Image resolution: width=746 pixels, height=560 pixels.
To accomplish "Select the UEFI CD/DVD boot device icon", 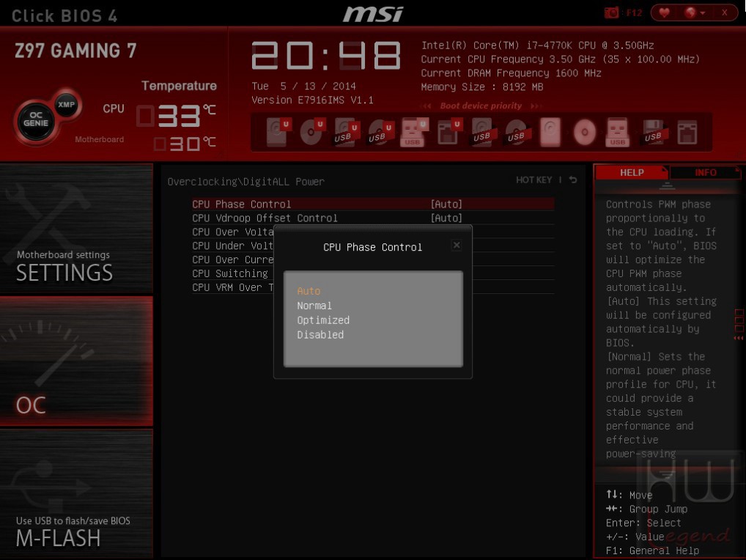I will [311, 131].
